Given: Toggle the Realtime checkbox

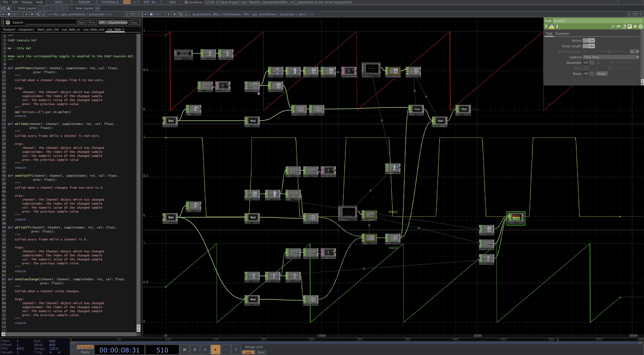Looking at the screenshot, I should click(x=186, y=2).
